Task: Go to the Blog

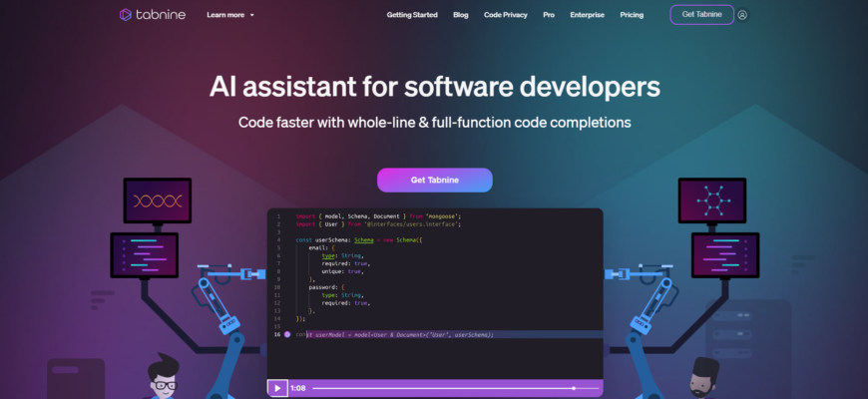Action: pos(461,15)
